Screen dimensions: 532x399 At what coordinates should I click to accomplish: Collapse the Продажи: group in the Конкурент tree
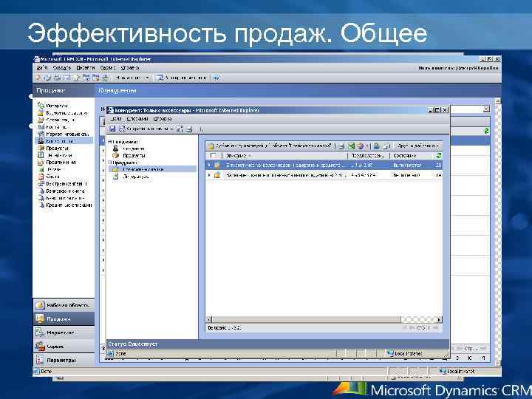(x=109, y=163)
